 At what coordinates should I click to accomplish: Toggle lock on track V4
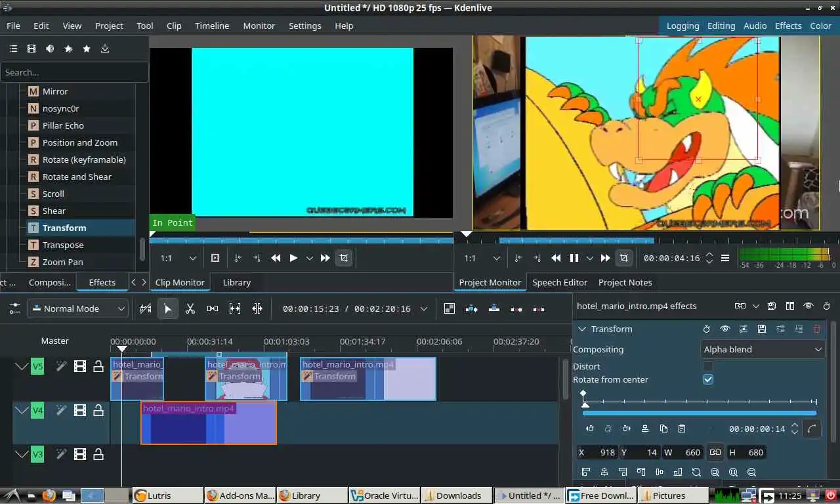pos(98,410)
